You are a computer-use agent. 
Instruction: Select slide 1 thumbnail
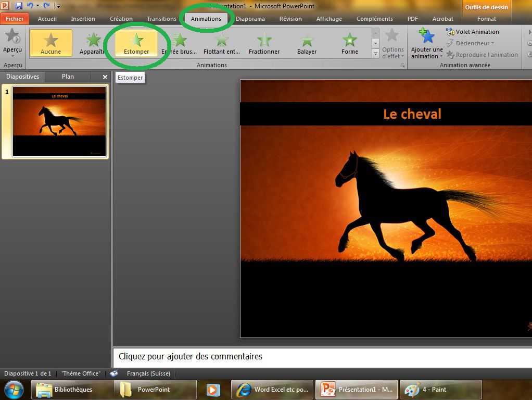(x=59, y=121)
